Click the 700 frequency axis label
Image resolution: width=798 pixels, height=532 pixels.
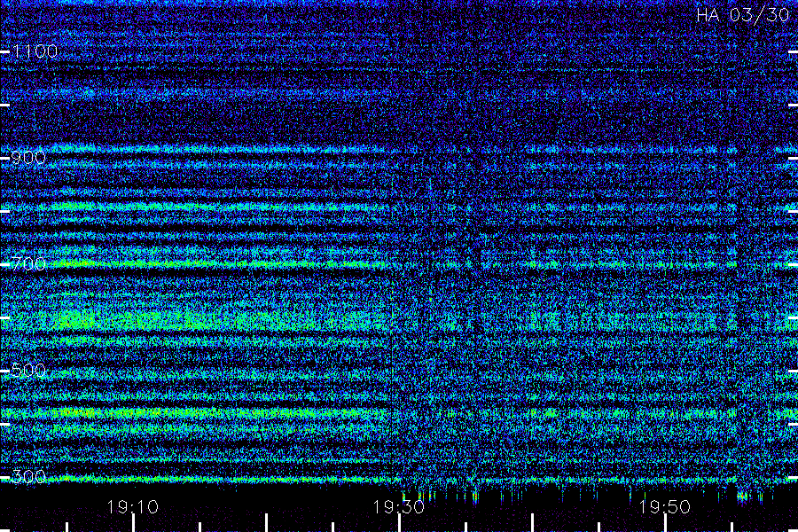point(28,264)
